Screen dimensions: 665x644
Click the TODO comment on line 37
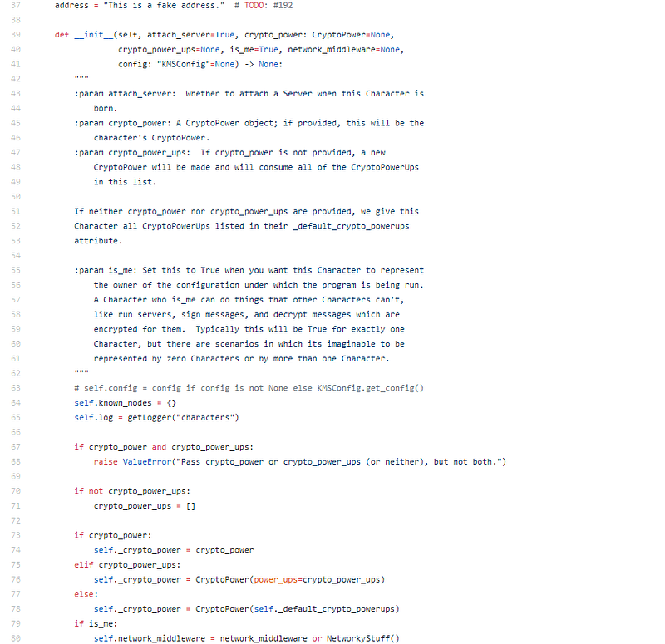click(264, 6)
